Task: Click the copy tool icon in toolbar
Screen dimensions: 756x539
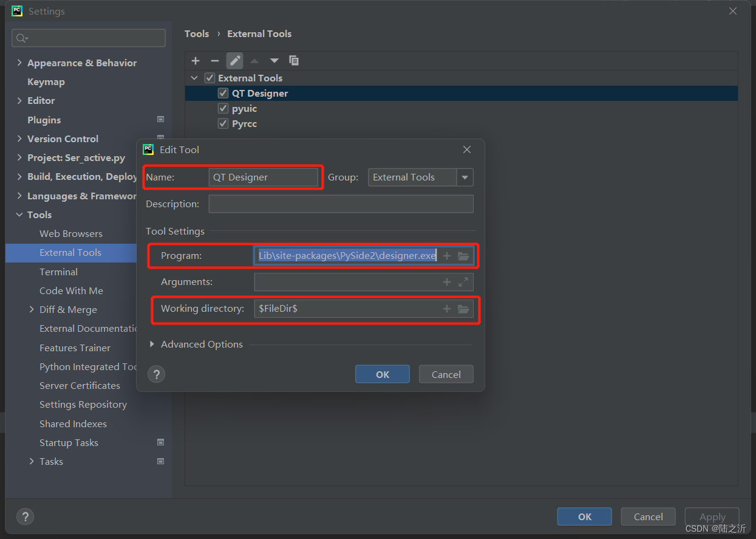Action: pyautogui.click(x=294, y=60)
